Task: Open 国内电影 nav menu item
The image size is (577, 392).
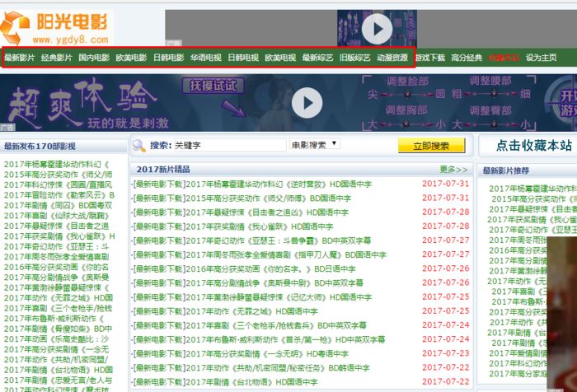Action: click(94, 58)
